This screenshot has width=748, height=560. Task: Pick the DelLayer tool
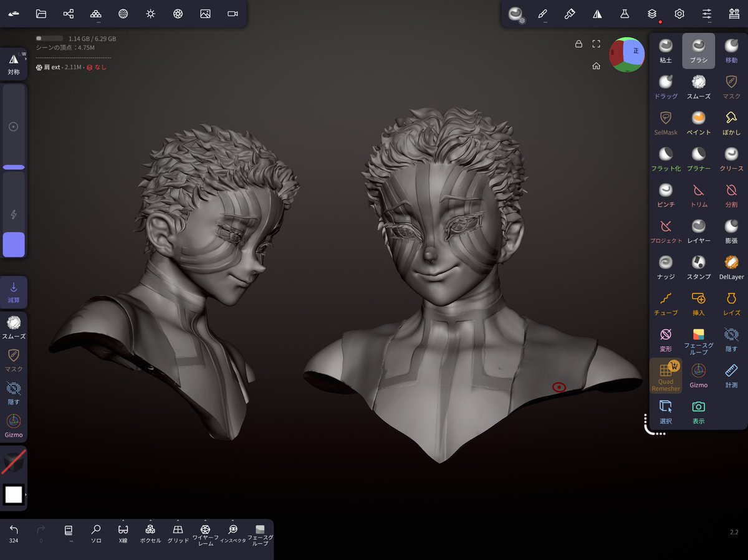click(x=731, y=268)
